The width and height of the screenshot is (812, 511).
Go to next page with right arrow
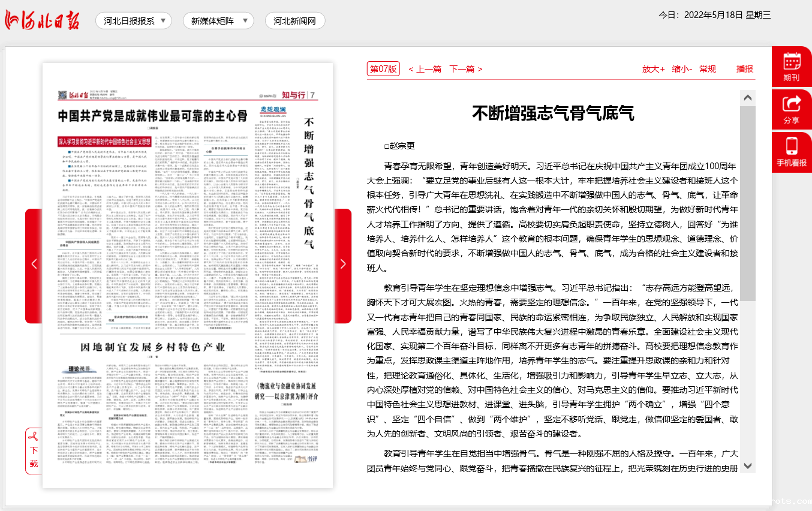pos(343,264)
